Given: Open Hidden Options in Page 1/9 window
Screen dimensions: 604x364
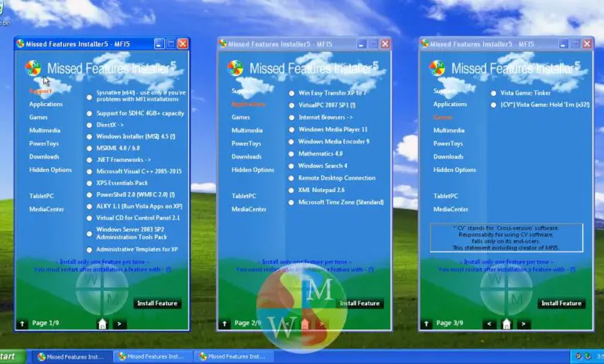Looking at the screenshot, I should tap(50, 170).
